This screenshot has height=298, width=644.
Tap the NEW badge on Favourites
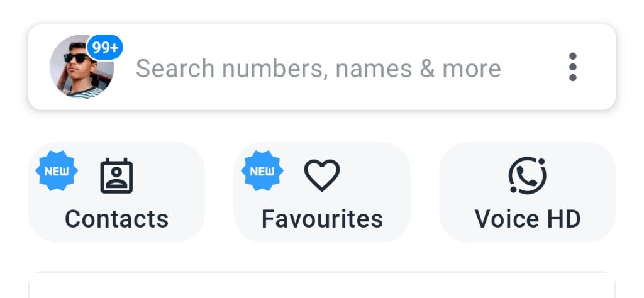point(262,171)
